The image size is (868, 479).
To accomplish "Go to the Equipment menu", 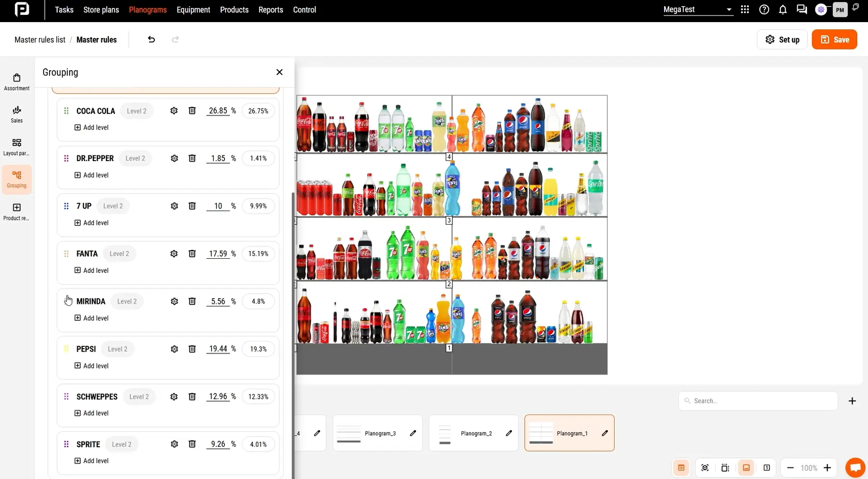I will (x=193, y=10).
